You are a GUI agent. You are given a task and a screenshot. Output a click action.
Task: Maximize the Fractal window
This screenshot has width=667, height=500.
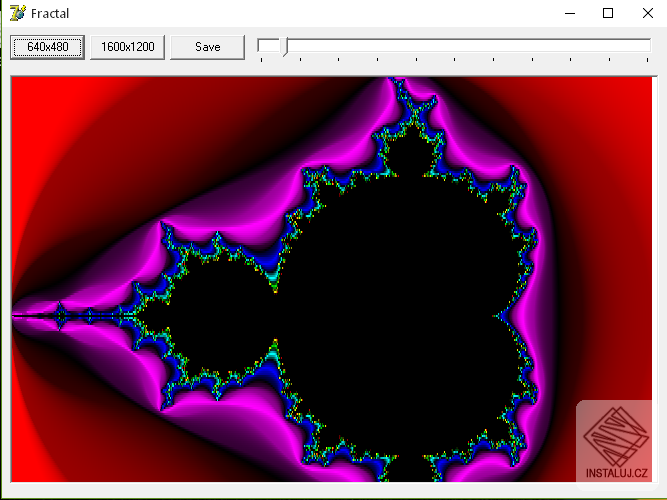pyautogui.click(x=608, y=13)
